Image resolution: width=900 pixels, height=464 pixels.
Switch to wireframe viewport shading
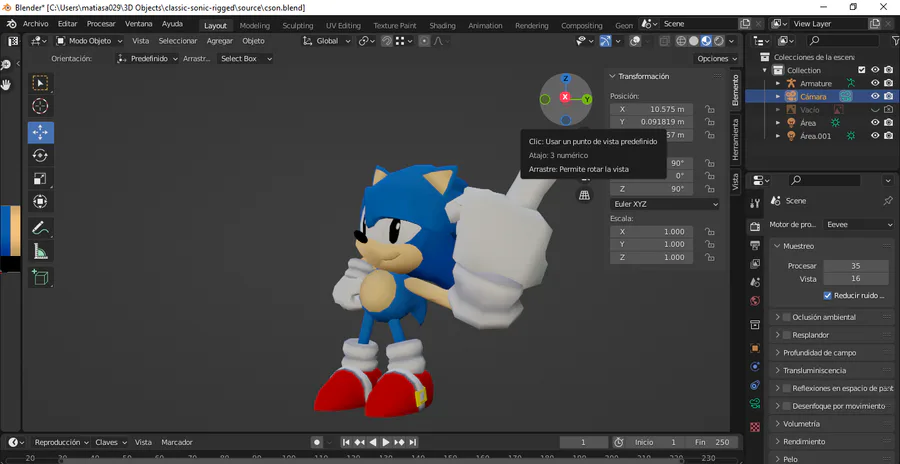(x=681, y=41)
